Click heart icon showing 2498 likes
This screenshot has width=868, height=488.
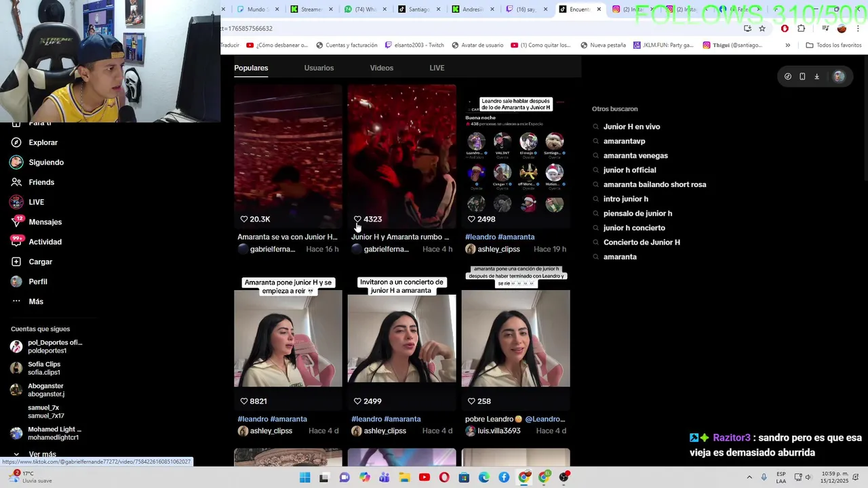pos(472,219)
